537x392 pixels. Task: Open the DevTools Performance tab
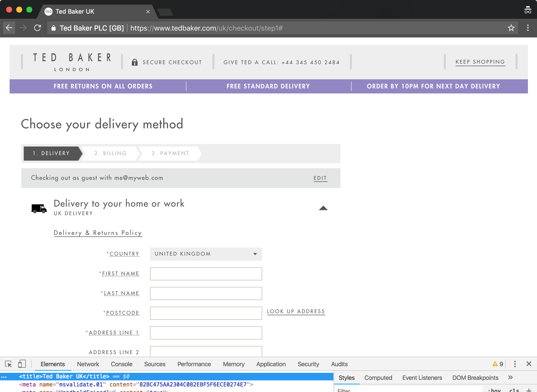(x=194, y=364)
